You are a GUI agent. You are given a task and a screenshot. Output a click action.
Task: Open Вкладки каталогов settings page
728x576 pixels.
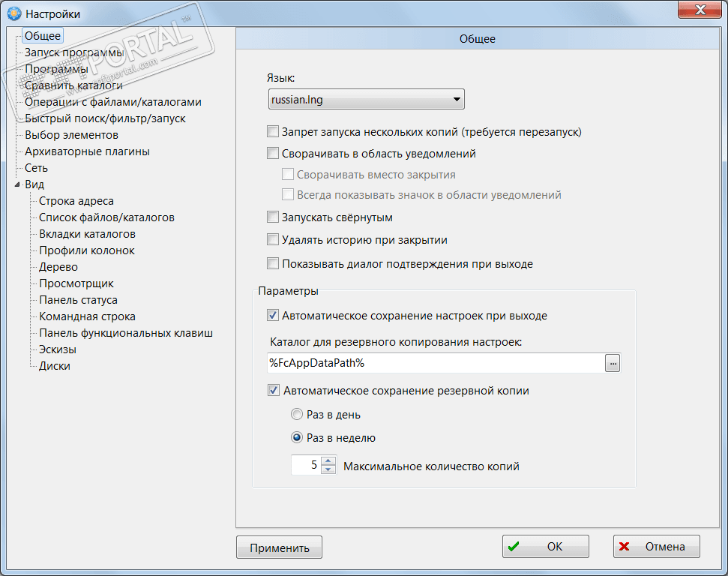pyautogui.click(x=87, y=234)
